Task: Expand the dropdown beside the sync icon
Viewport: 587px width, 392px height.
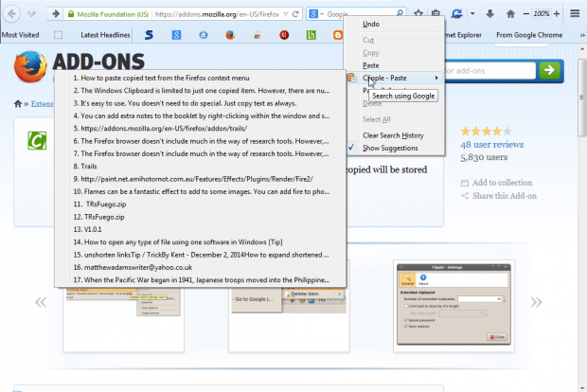Action: tap(472, 14)
